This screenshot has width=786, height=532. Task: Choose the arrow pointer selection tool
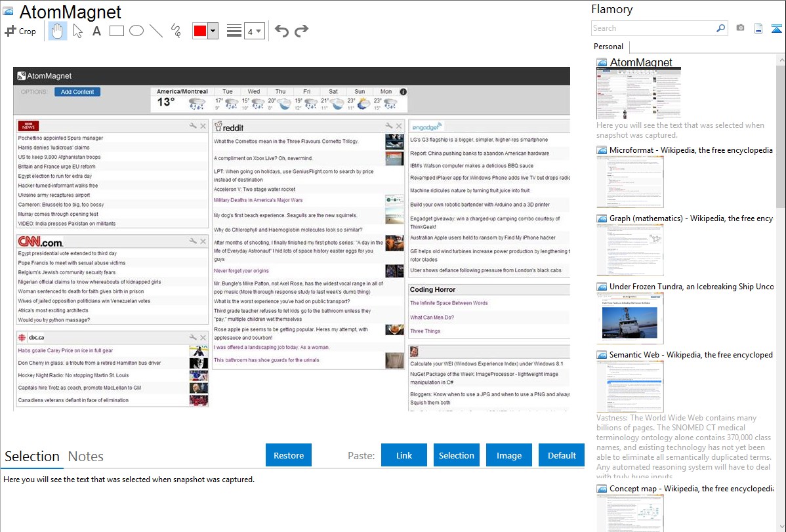pyautogui.click(x=77, y=31)
